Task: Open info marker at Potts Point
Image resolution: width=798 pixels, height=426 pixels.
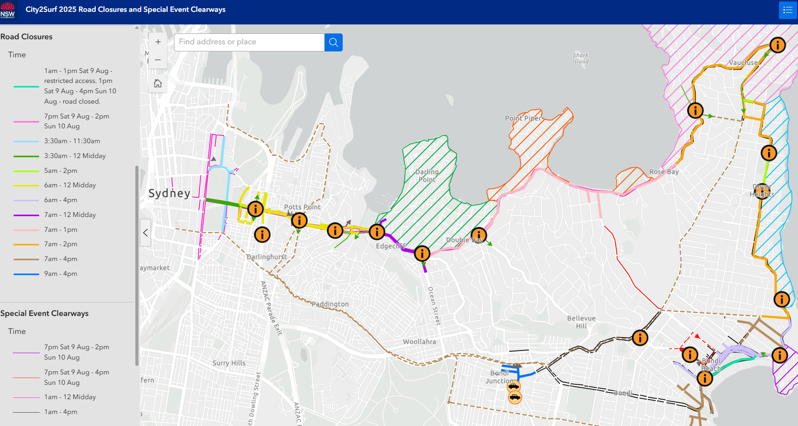Action: pyautogui.click(x=299, y=220)
